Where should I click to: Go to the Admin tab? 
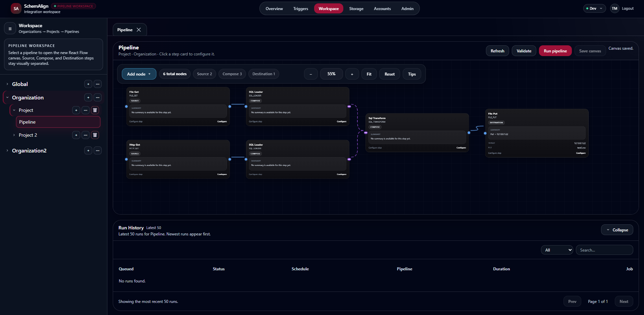[x=407, y=9]
